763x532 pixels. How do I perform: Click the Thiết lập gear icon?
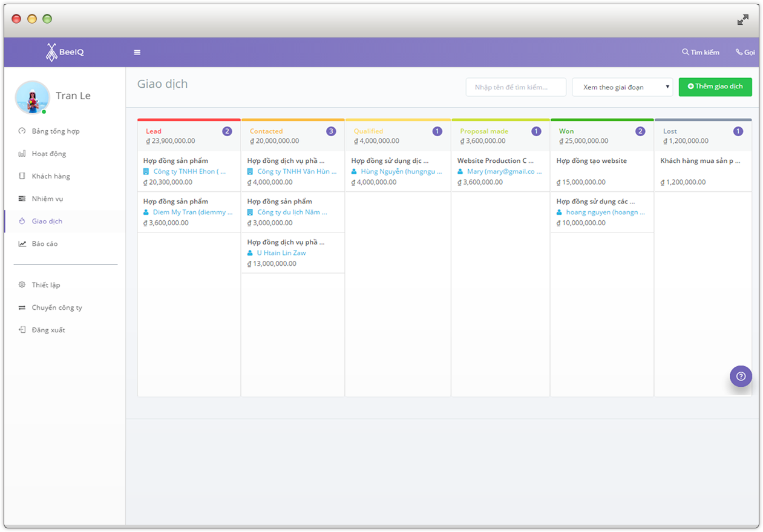click(x=22, y=284)
